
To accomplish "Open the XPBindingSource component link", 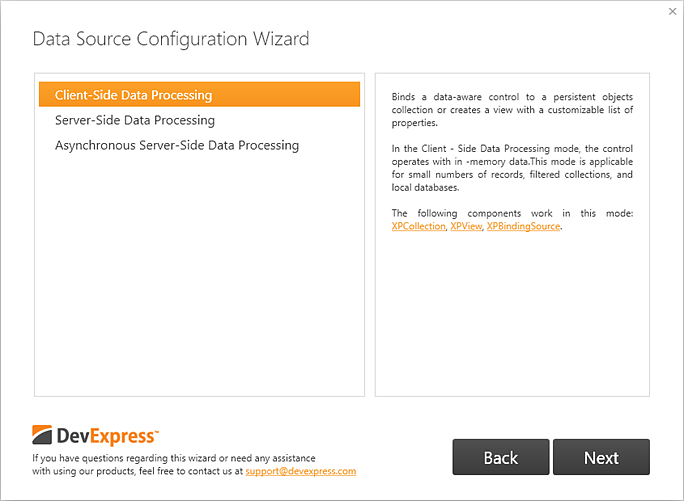I will [523, 226].
